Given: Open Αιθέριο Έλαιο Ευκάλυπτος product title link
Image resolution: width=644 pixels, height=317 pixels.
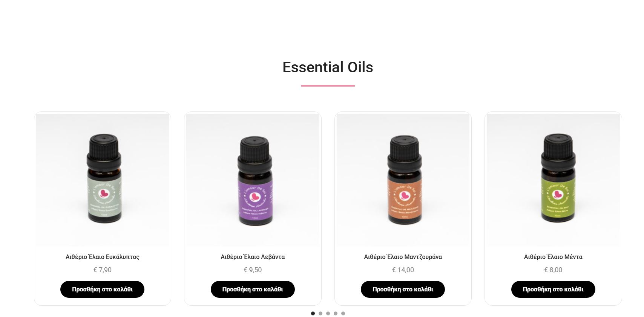Looking at the screenshot, I should (x=103, y=257).
